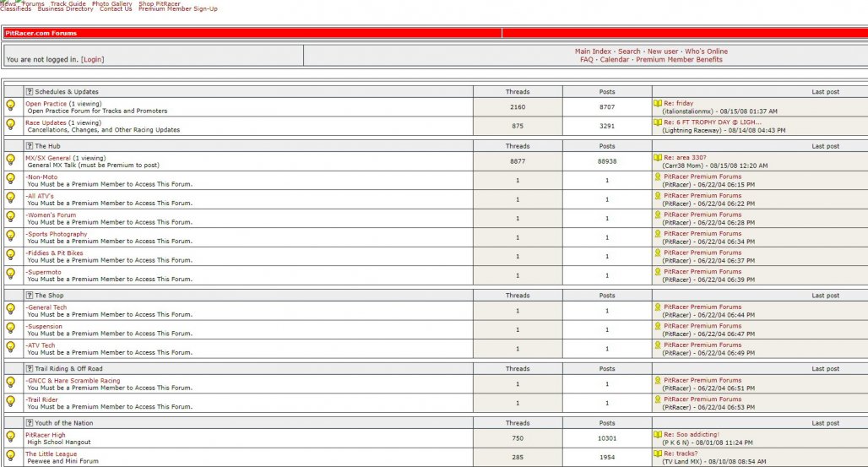Open last post Re: area 330?
The image size is (868, 467).
pyautogui.click(x=686, y=157)
